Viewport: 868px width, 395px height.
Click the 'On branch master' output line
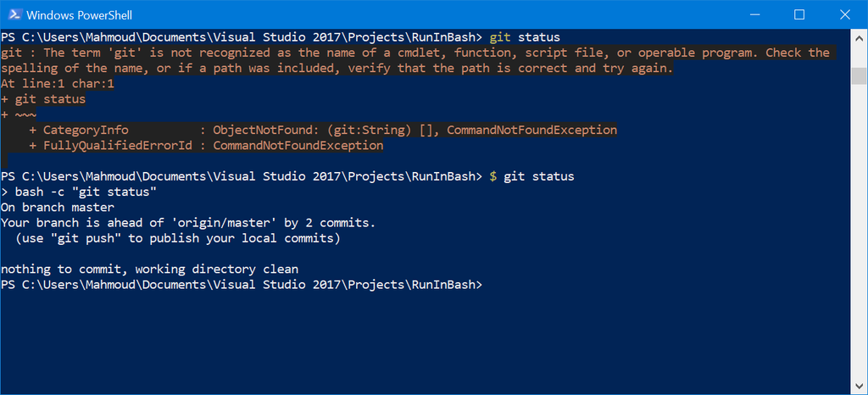[x=58, y=208]
